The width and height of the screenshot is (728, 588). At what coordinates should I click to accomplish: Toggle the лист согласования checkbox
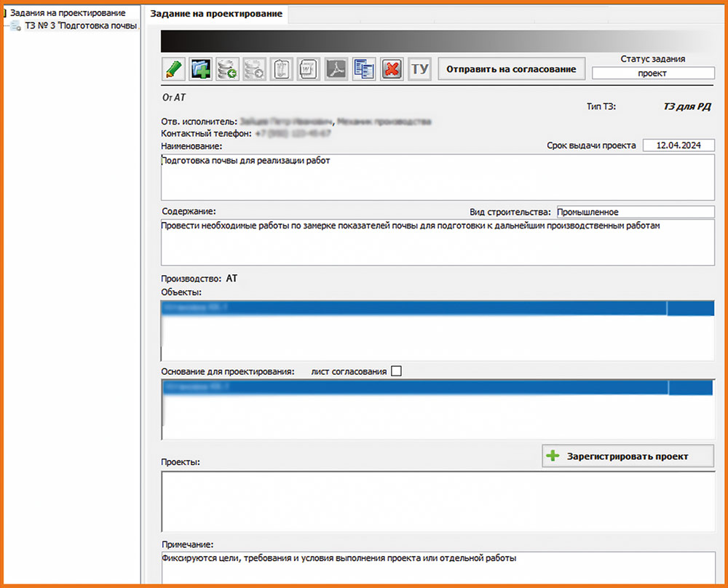396,371
